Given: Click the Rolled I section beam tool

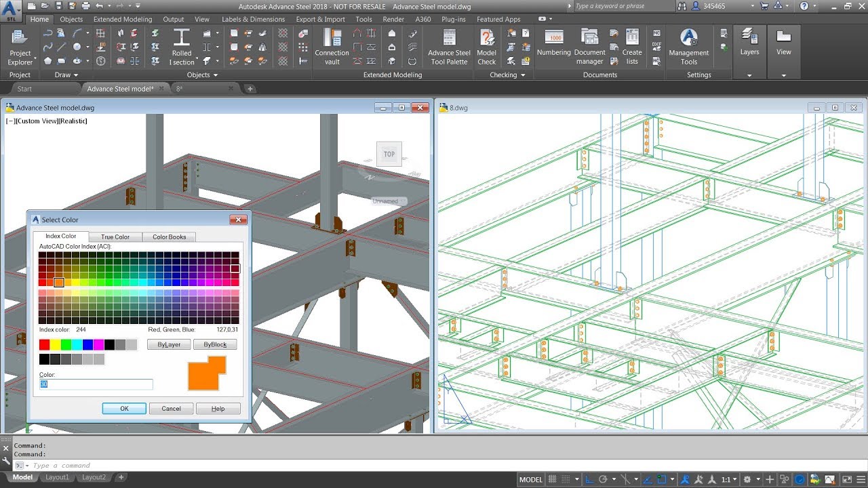Looking at the screenshot, I should (x=182, y=47).
